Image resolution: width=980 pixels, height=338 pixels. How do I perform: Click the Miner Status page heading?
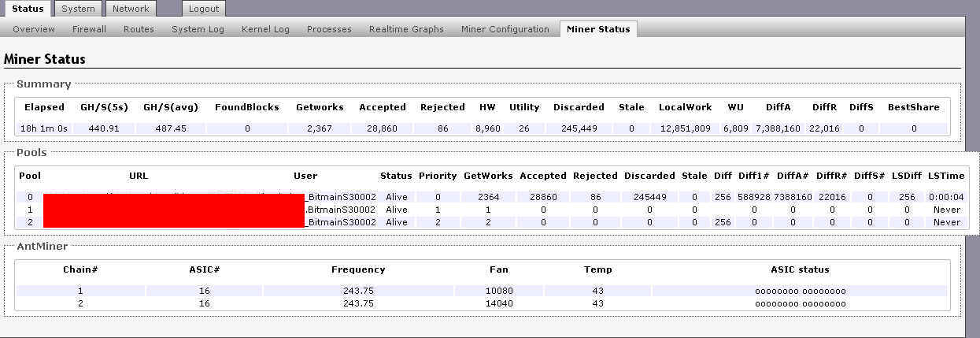(x=45, y=59)
